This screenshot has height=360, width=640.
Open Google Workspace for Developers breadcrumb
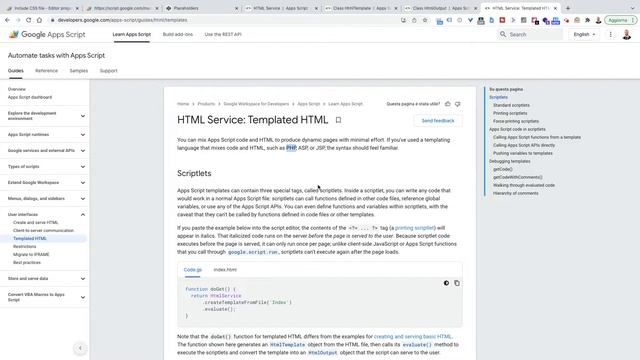click(x=256, y=104)
